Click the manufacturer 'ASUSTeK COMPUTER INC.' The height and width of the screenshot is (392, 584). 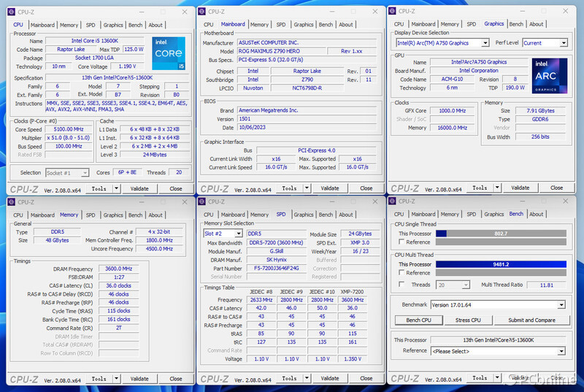click(269, 42)
